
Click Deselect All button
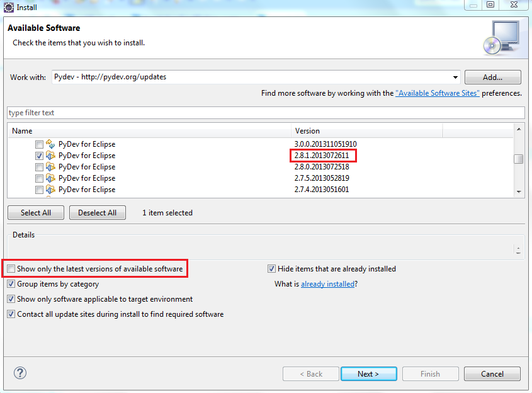coord(98,212)
